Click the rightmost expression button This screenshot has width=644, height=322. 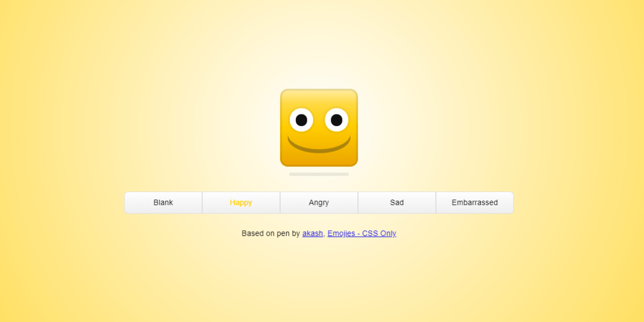[474, 202]
